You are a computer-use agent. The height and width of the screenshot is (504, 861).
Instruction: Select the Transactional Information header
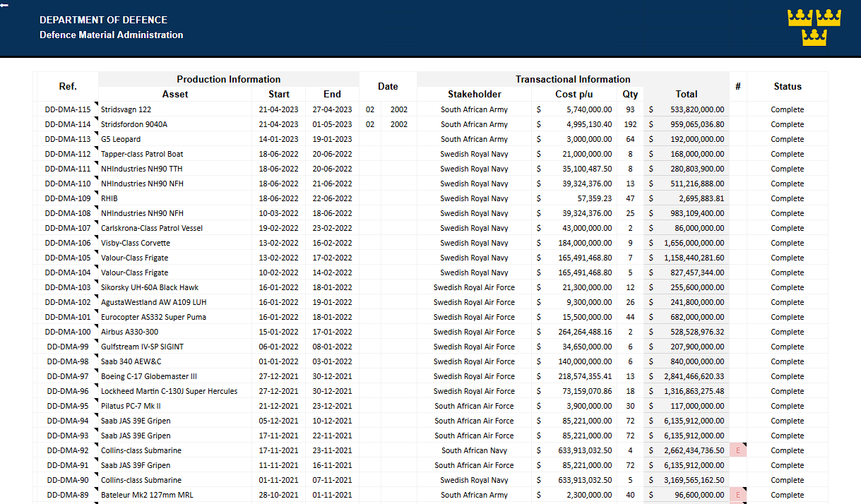[573, 79]
